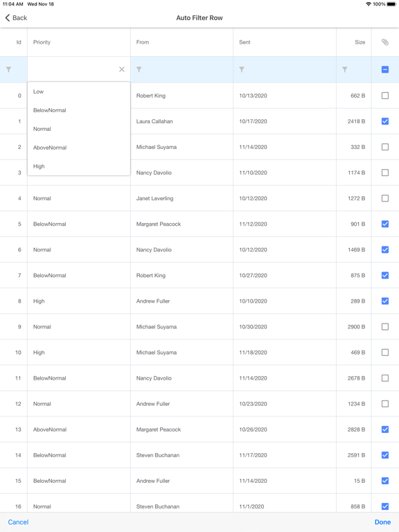This screenshot has height=532, width=399.
Task: Click the Sent column header
Action: (x=285, y=42)
